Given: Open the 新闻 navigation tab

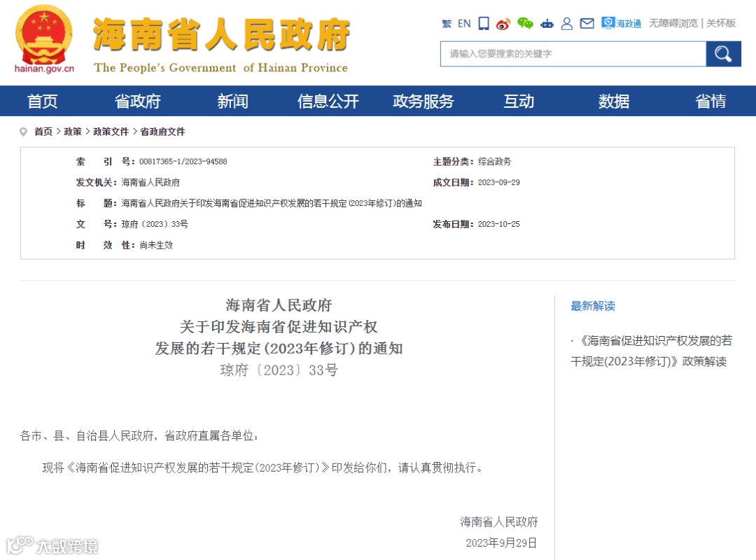Looking at the screenshot, I should tap(233, 101).
